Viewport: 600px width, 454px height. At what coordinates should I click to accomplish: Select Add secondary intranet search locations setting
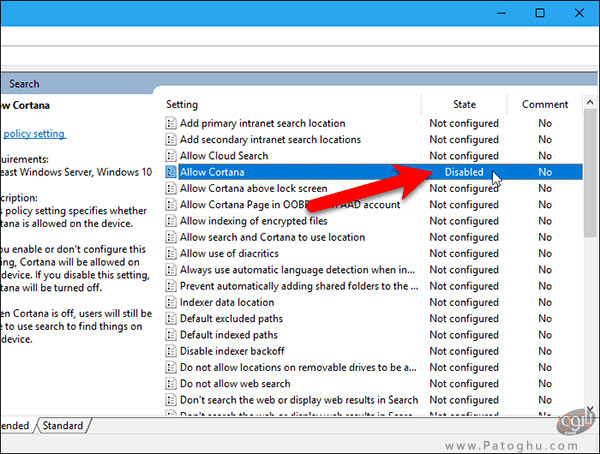click(x=270, y=140)
